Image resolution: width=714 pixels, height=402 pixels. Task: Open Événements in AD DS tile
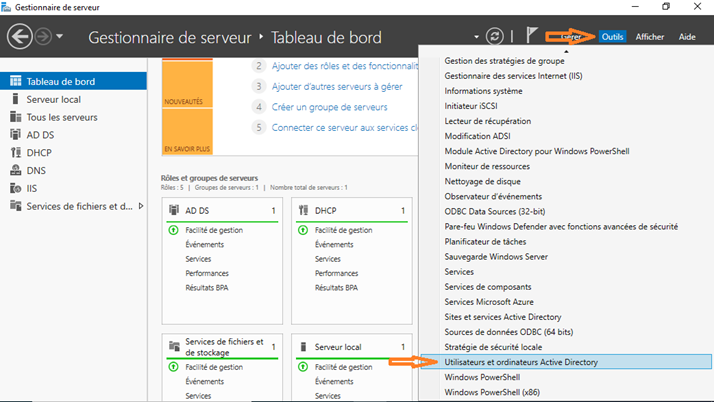[204, 244]
